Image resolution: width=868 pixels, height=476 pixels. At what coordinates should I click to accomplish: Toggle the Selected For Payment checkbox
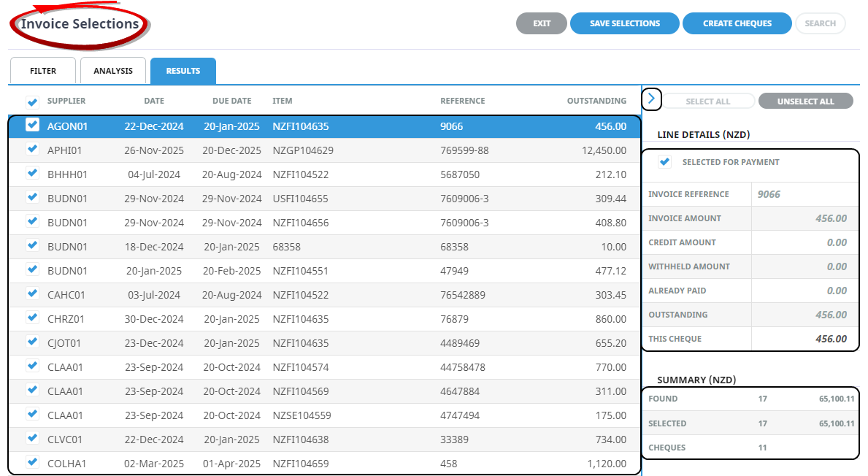tap(664, 162)
